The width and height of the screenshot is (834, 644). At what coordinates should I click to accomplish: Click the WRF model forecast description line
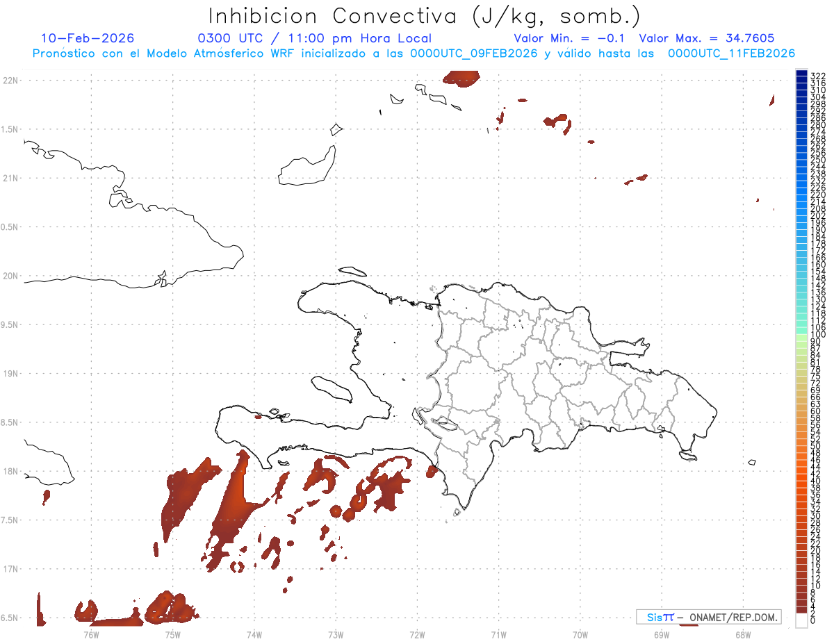click(414, 53)
